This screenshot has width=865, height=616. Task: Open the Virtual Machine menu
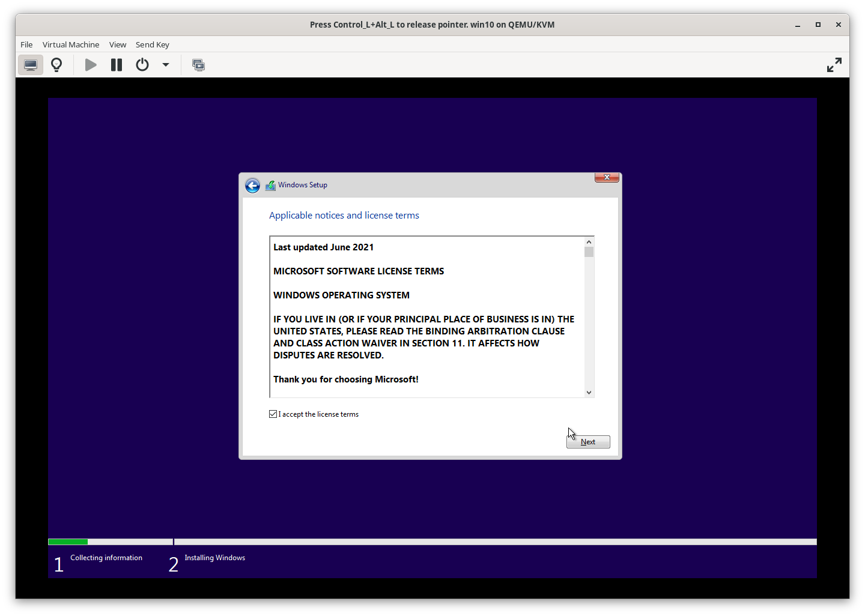pos(71,44)
